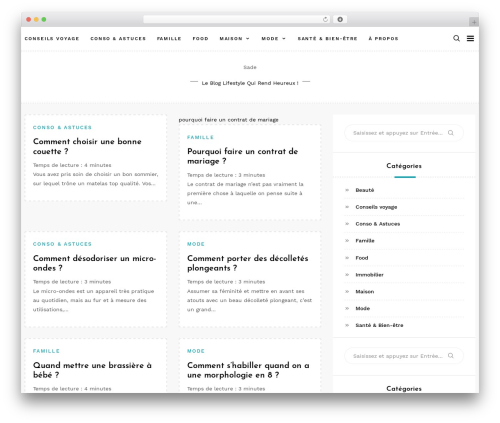Expand the Maison menu dropdown arrow
This screenshot has height=423, width=500.
point(248,39)
